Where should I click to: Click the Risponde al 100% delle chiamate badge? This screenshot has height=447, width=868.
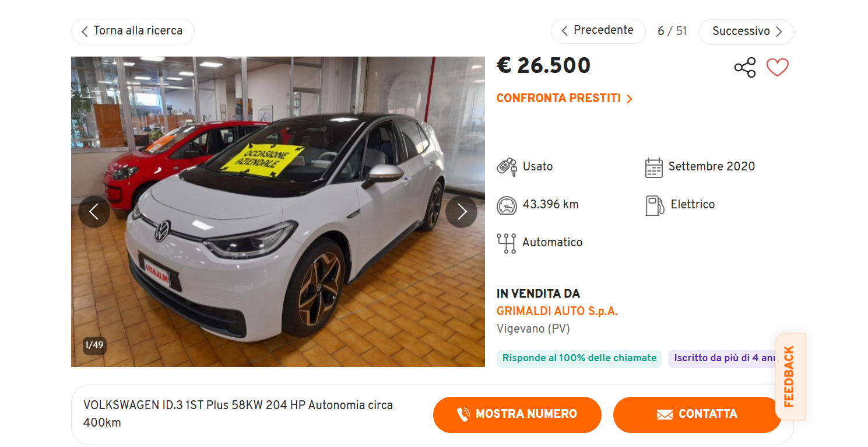coord(579,358)
